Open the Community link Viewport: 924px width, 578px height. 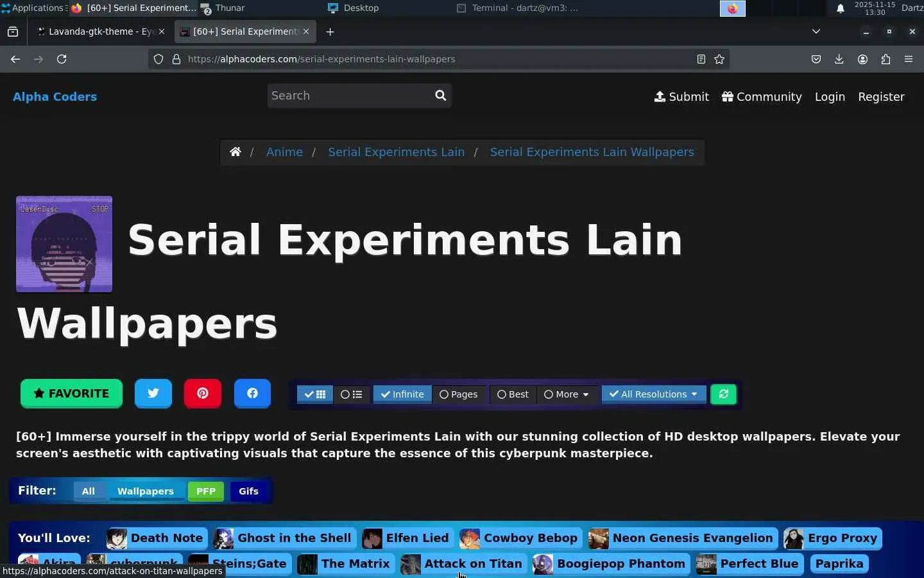click(762, 97)
